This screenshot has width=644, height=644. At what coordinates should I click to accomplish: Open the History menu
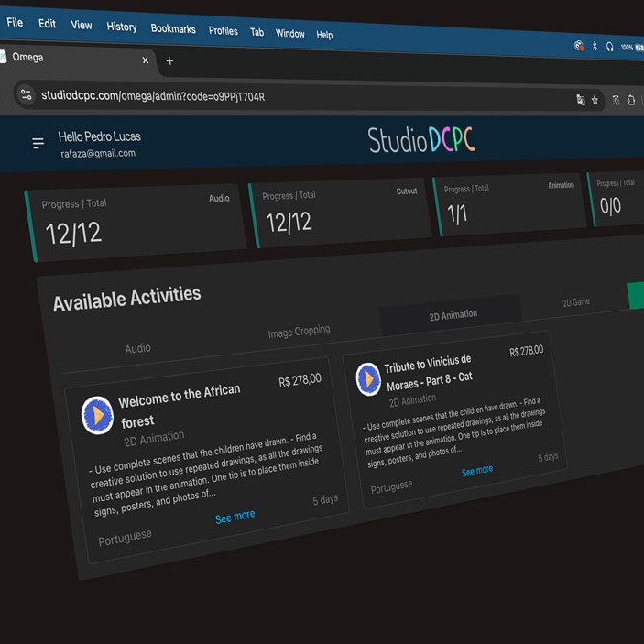(x=121, y=27)
